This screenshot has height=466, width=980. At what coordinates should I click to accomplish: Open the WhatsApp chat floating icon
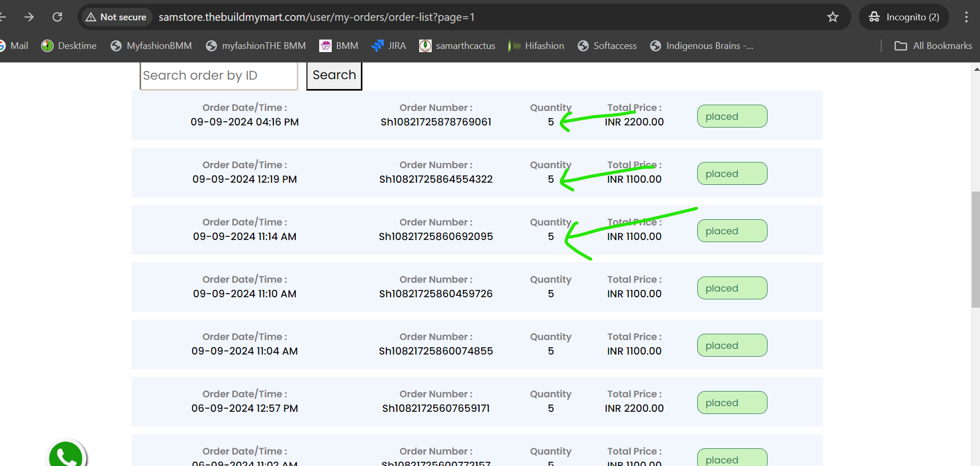(66, 454)
